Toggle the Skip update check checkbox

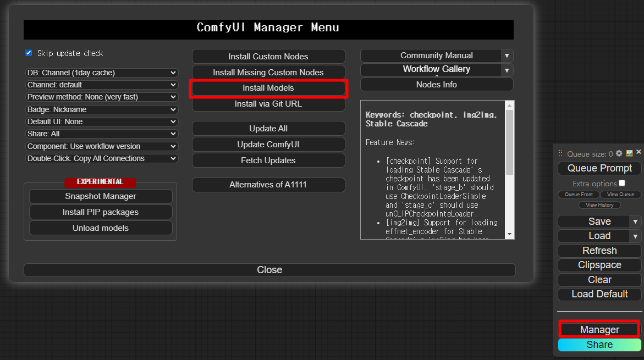[x=29, y=53]
